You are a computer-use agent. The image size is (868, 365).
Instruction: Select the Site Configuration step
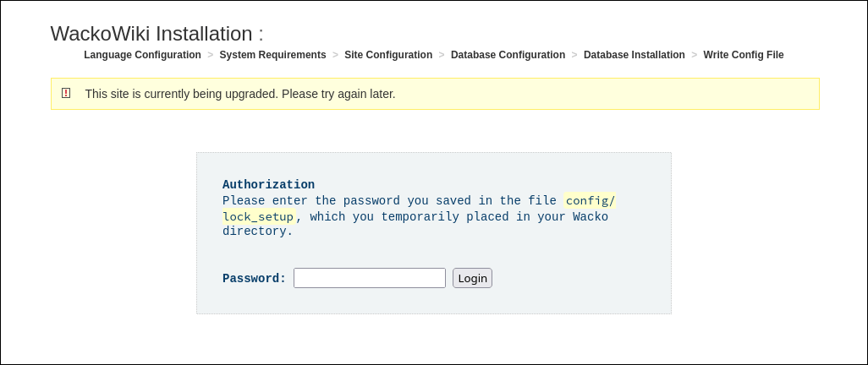pyautogui.click(x=388, y=55)
